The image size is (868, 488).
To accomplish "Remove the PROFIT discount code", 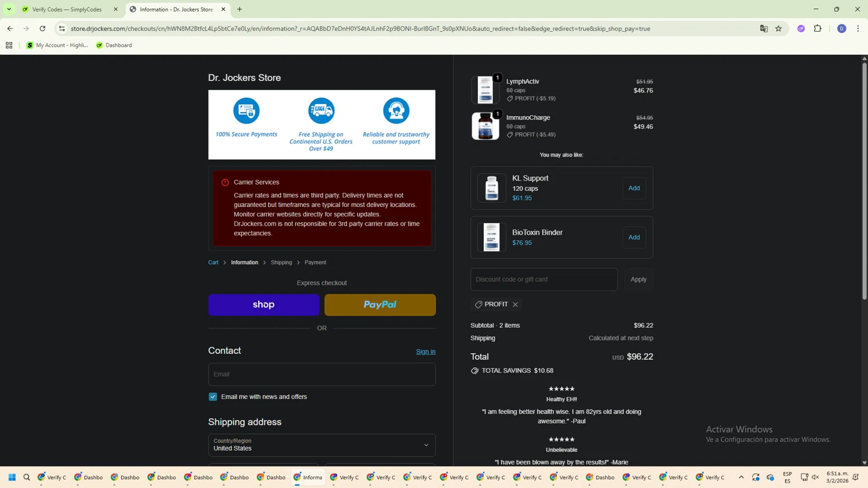I will pyautogui.click(x=516, y=305).
